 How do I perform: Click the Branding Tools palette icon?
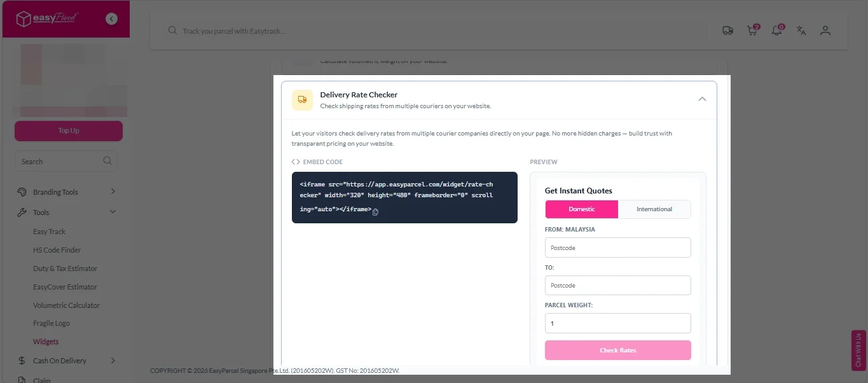click(21, 191)
